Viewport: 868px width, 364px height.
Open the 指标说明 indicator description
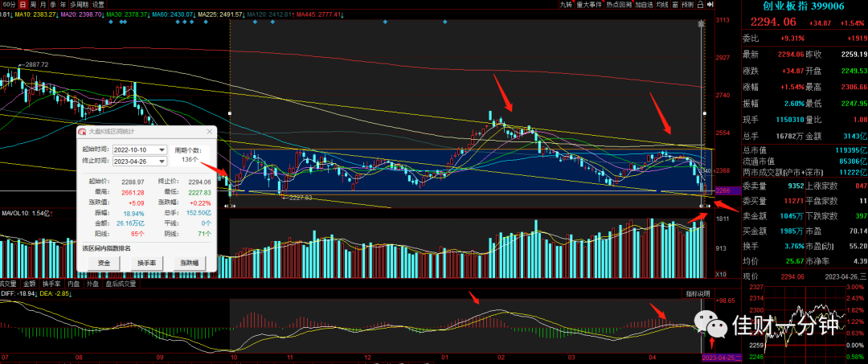tap(698, 294)
